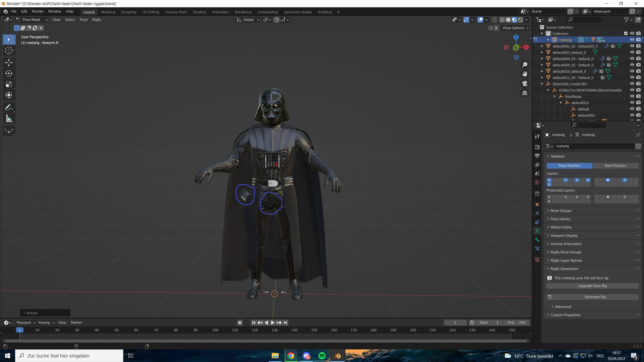Select the Scale tool
Screen dimensions: 644x362
click(x=9, y=84)
